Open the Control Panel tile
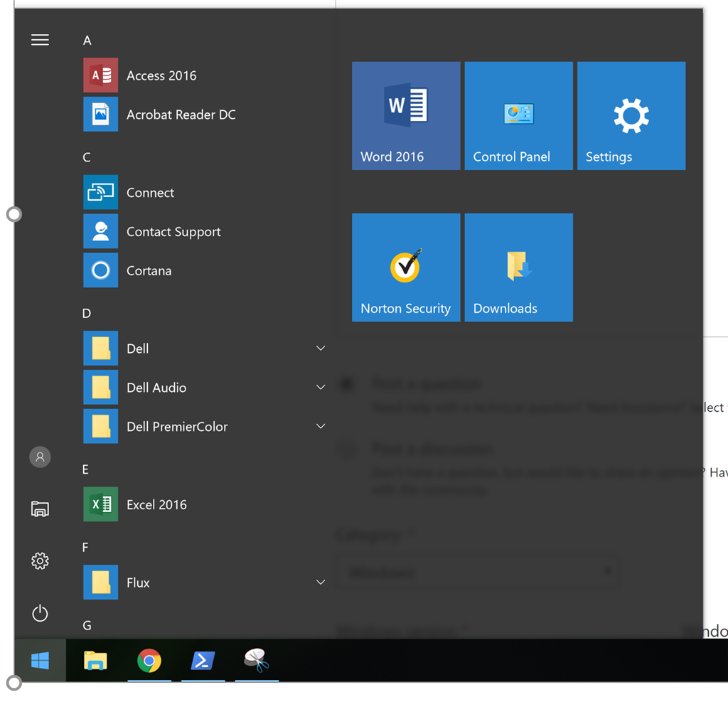Viewport: 728px width, 717px height. tap(518, 116)
